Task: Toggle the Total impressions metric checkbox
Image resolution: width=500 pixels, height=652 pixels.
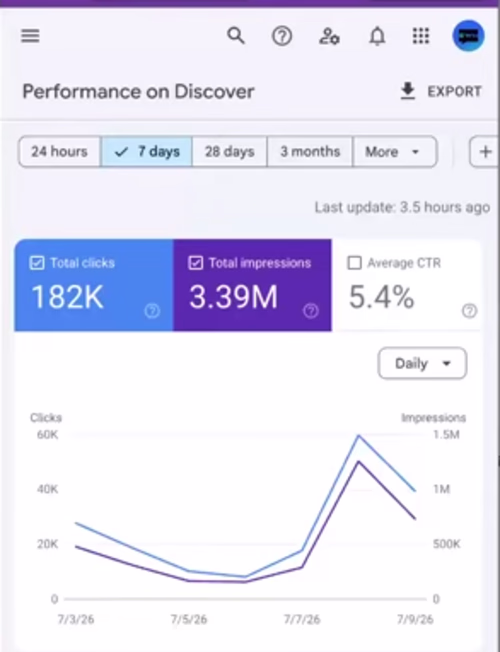Action: point(196,263)
